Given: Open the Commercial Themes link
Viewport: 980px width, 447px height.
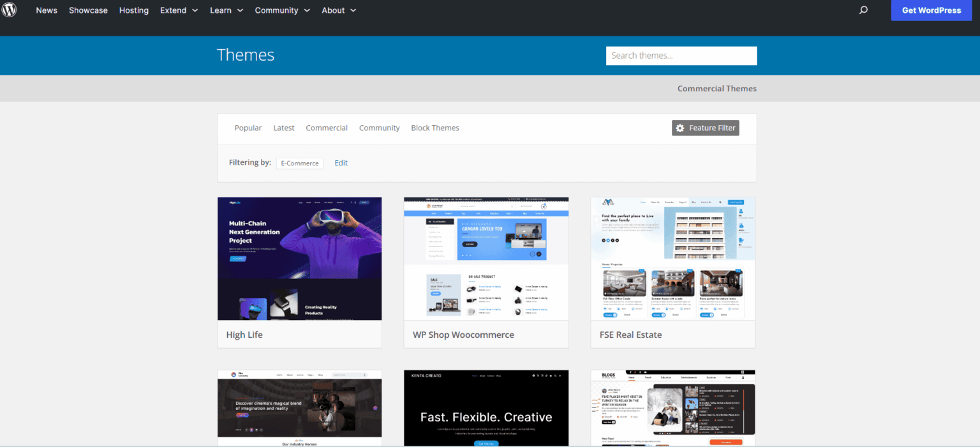Looking at the screenshot, I should tap(716, 88).
